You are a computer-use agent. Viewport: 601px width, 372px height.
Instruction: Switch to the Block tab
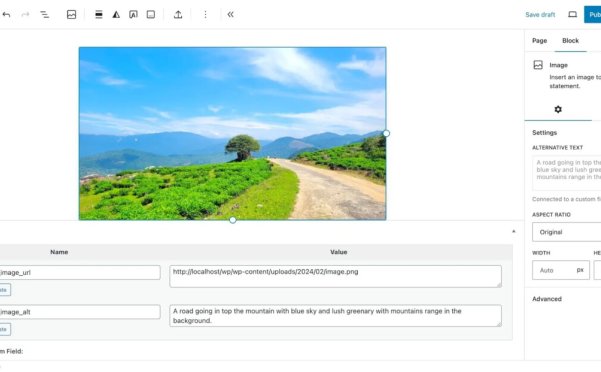(570, 41)
